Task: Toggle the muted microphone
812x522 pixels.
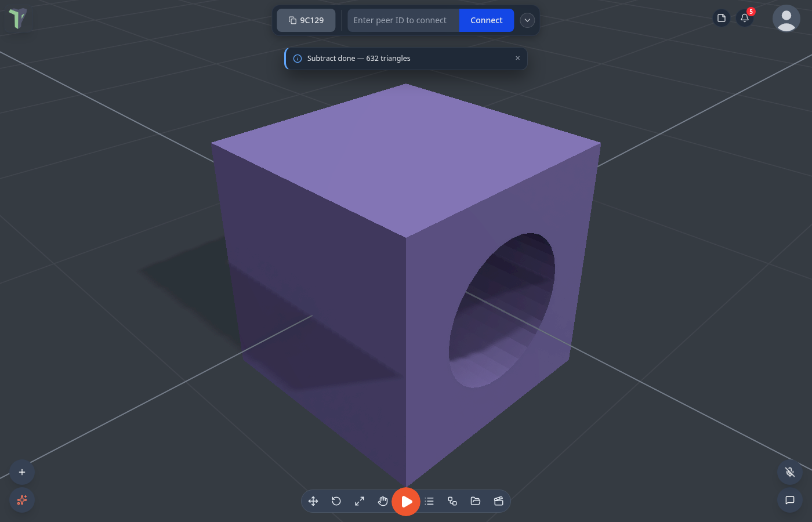Action: pyautogui.click(x=790, y=472)
